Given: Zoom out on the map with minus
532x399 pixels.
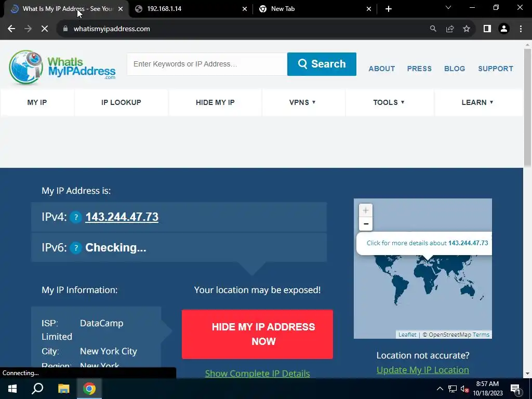Looking at the screenshot, I should [x=365, y=224].
